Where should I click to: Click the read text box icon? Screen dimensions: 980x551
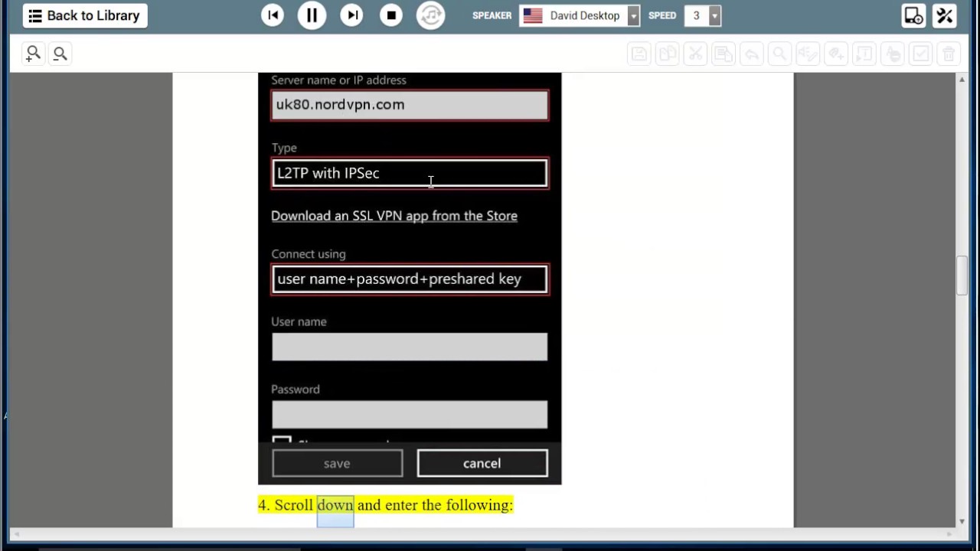864,54
